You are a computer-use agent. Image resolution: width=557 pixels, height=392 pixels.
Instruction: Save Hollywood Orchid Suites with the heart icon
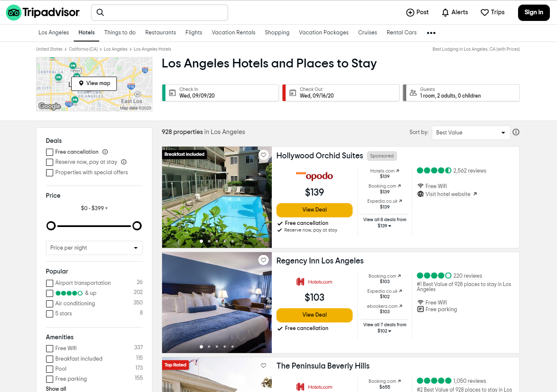tap(263, 155)
